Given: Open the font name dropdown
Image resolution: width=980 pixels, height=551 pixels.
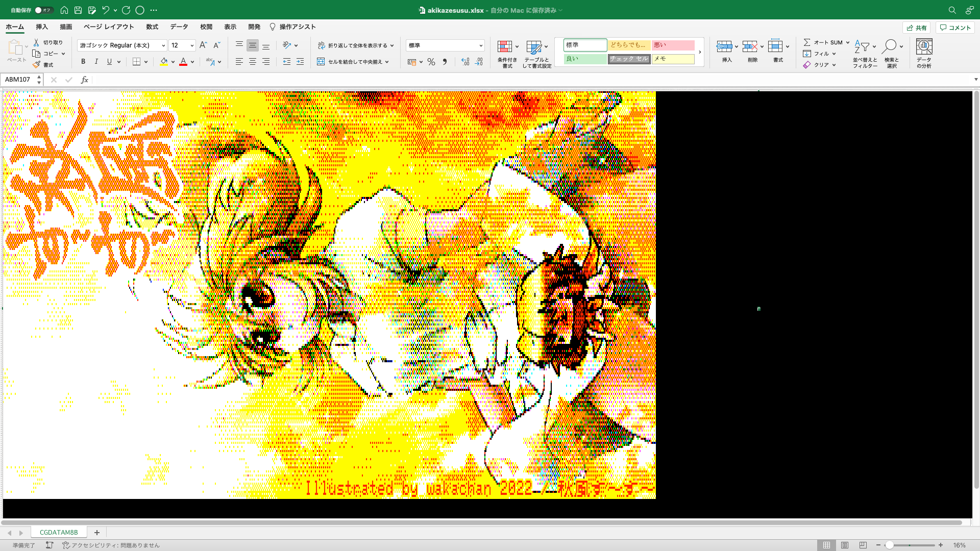Looking at the screenshot, I should (x=163, y=45).
